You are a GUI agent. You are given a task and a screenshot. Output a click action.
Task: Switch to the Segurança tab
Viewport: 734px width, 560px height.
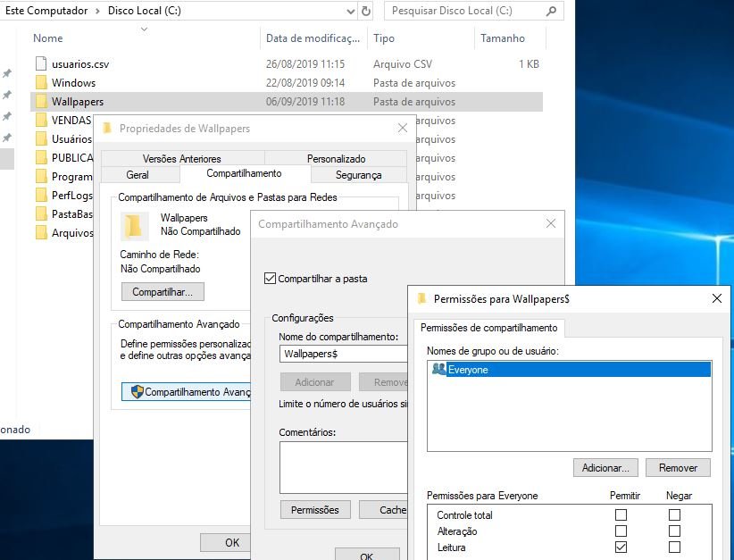tap(359, 175)
